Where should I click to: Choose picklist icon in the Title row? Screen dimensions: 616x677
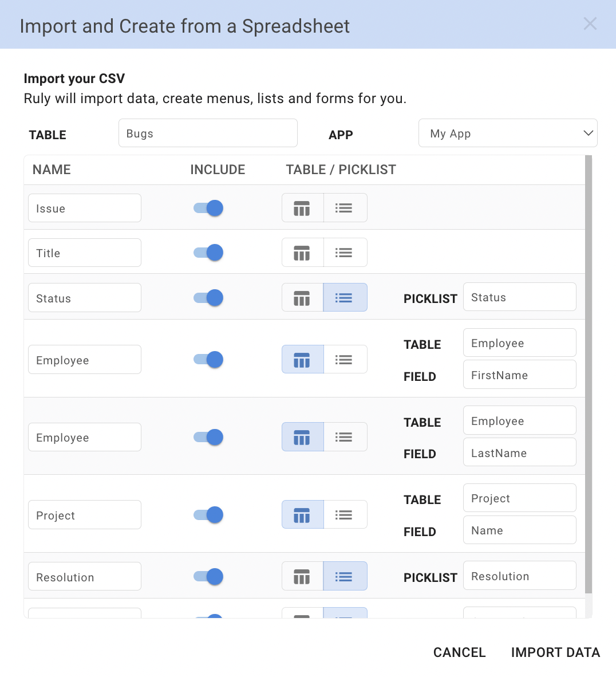(x=344, y=253)
